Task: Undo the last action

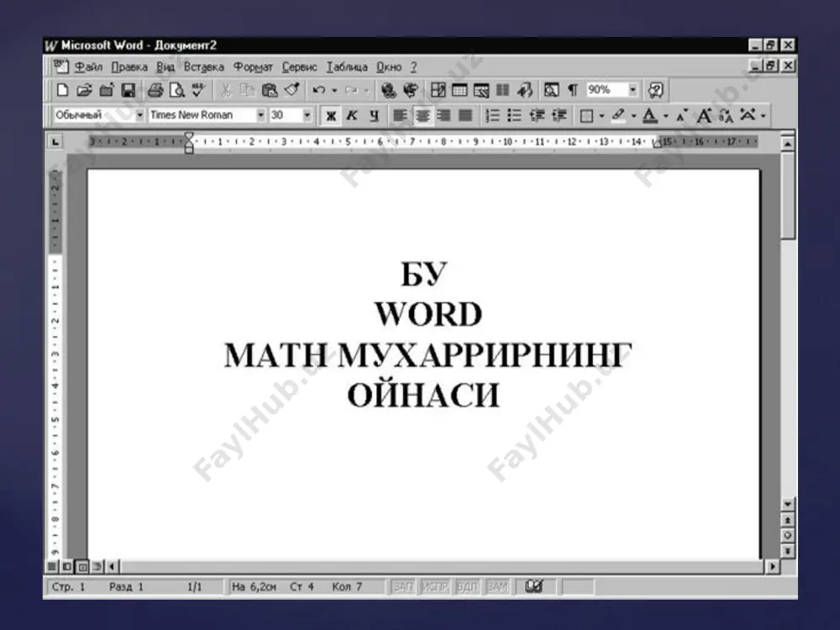Action: click(x=318, y=90)
